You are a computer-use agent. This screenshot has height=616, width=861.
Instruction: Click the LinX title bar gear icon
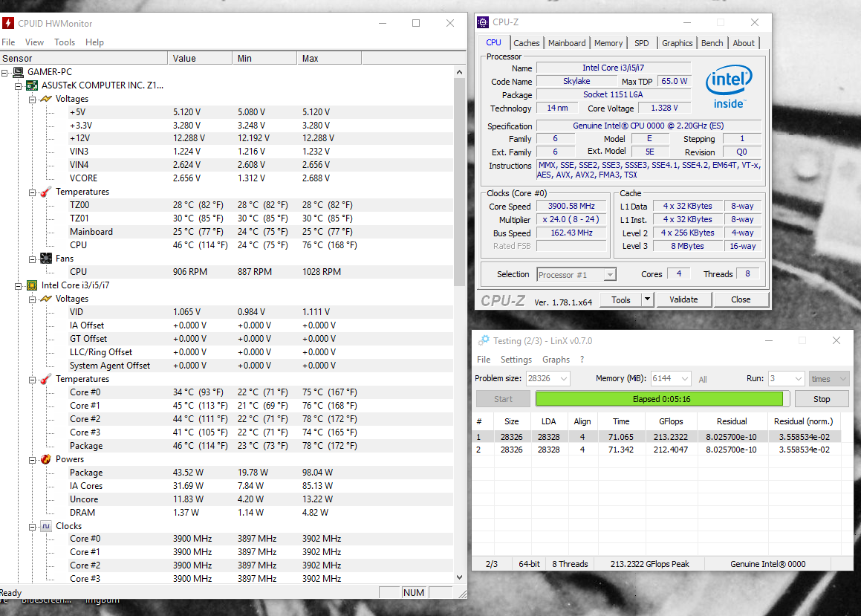click(x=483, y=340)
